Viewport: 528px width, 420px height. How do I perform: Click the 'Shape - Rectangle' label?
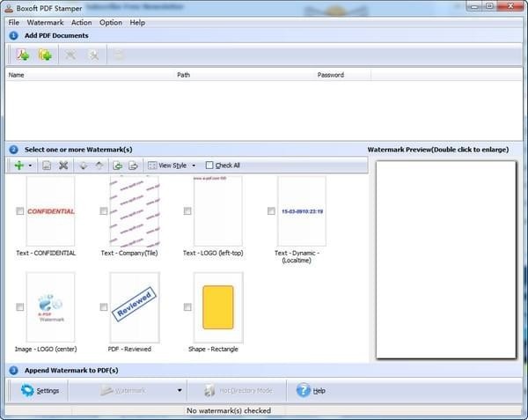pyautogui.click(x=213, y=349)
